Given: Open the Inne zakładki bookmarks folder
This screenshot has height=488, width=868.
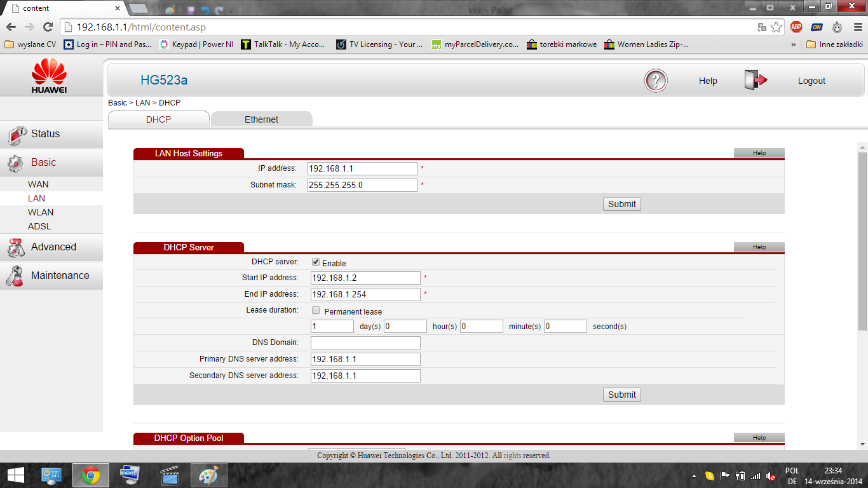Looking at the screenshot, I should [833, 44].
